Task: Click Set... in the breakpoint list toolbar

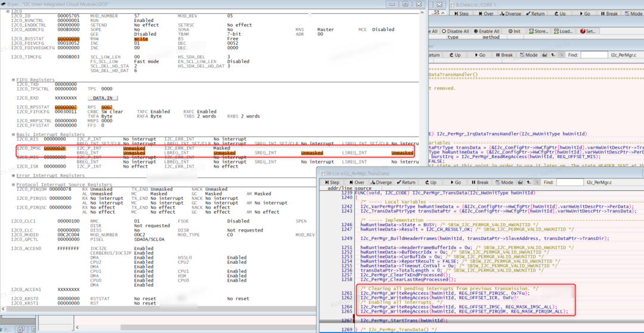Action: (x=587, y=31)
